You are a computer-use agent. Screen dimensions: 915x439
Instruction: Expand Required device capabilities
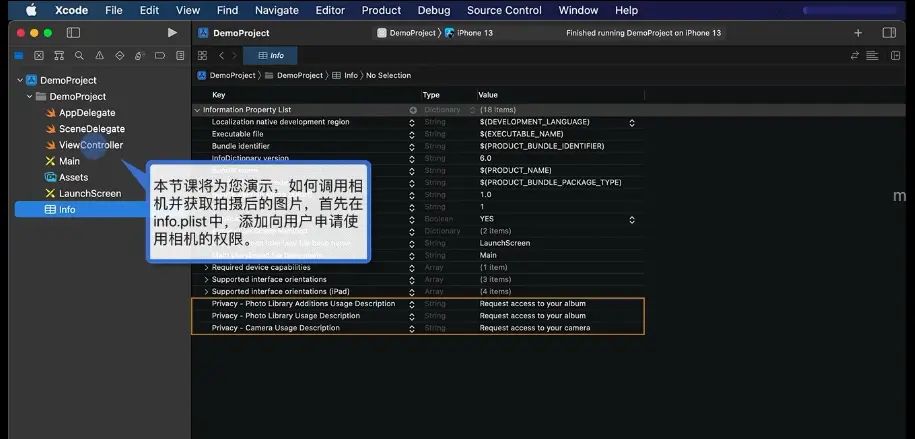(206, 267)
